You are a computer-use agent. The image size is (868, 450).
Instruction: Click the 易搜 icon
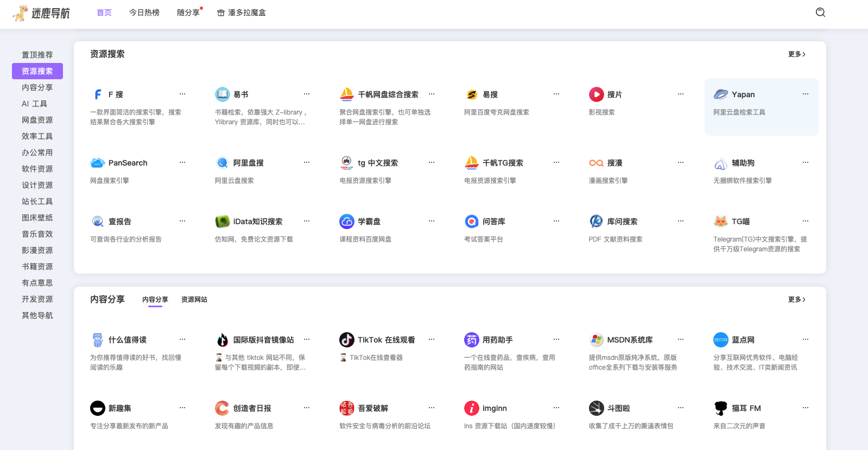tap(472, 94)
